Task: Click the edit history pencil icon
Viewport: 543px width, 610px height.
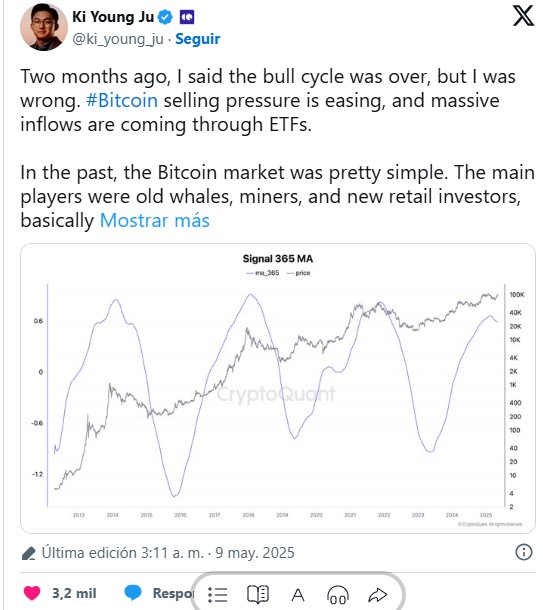Action: point(29,553)
